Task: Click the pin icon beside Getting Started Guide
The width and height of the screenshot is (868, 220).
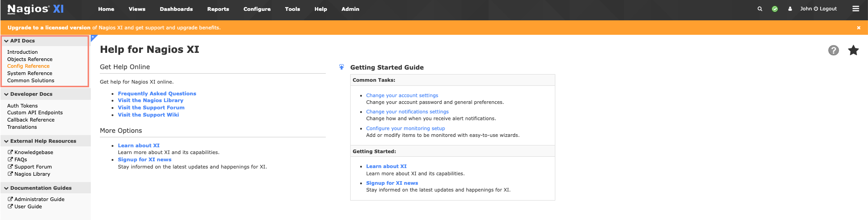Action: tap(342, 67)
